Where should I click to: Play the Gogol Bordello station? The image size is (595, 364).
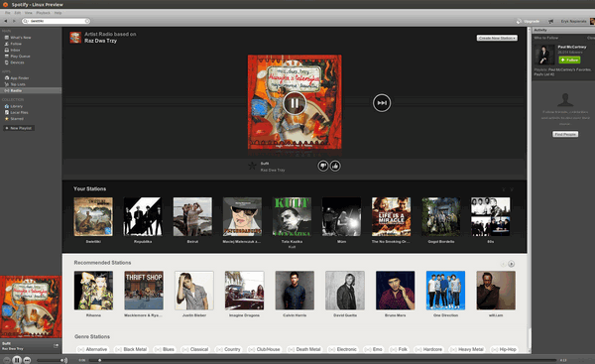tap(441, 216)
